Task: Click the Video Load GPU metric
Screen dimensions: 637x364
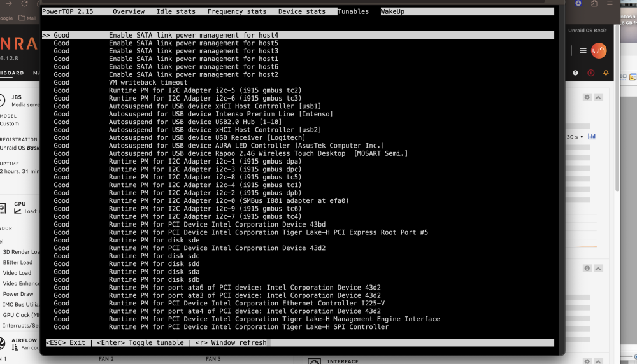Action: (x=17, y=273)
